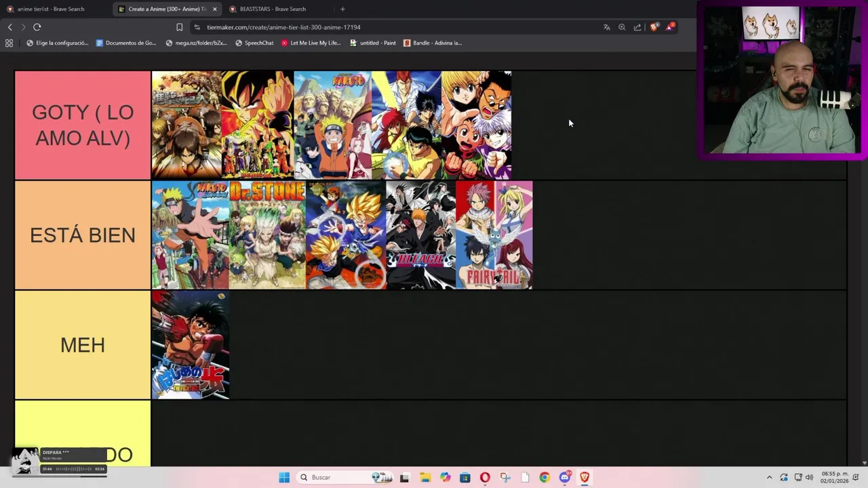Screen dimensions: 868x488
Task: Open Copilot from the taskbar
Action: click(445, 477)
